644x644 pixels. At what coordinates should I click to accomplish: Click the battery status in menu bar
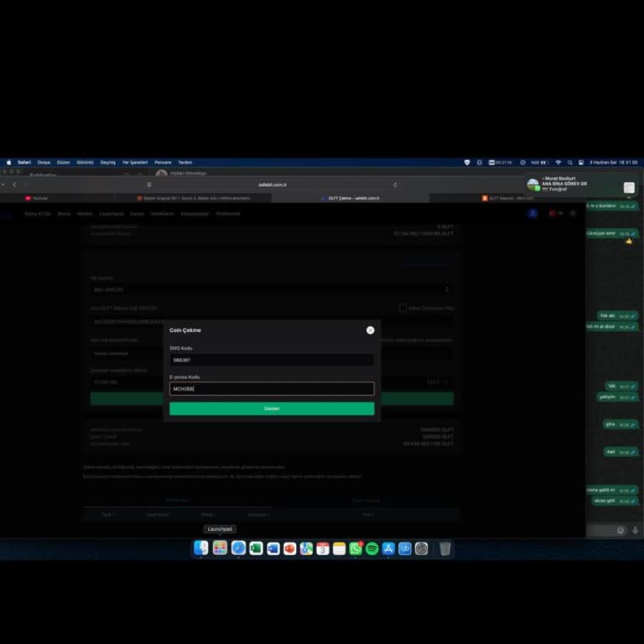coord(540,162)
